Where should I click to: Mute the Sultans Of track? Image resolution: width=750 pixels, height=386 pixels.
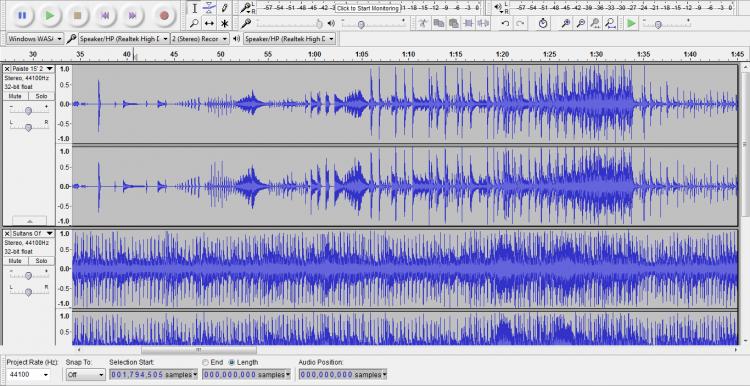click(15, 261)
